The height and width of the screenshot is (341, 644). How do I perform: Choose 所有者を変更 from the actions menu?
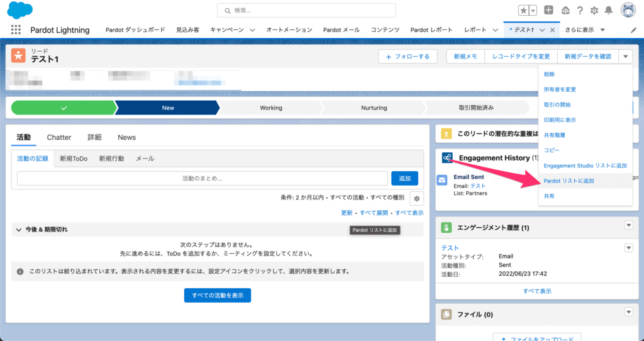585,89
